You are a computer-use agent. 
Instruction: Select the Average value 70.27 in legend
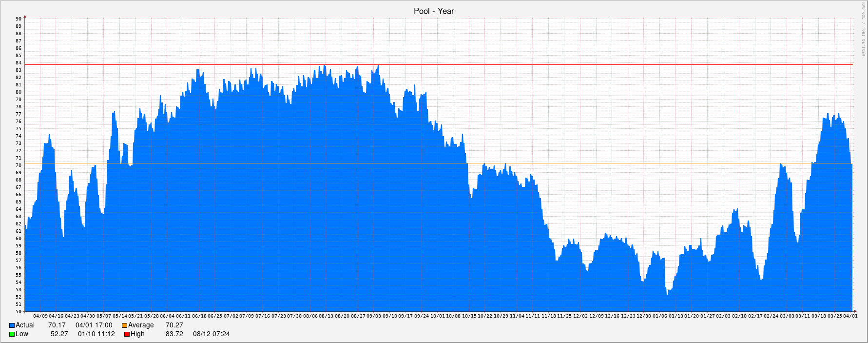[174, 325]
